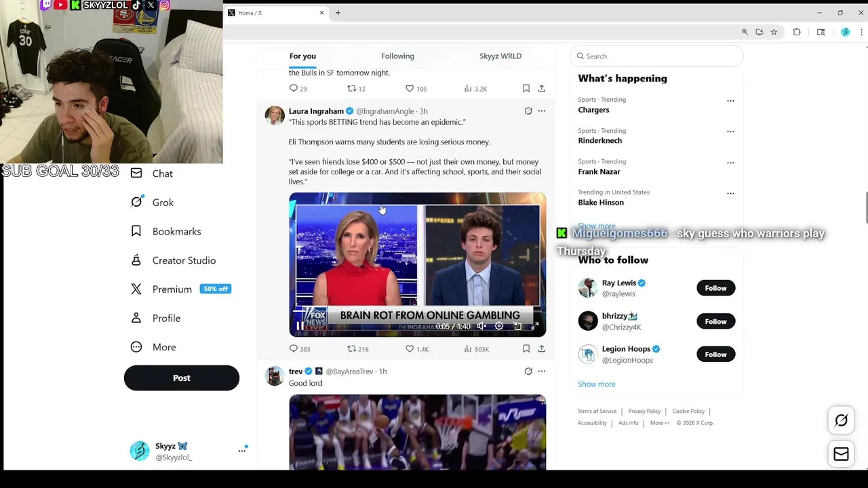Image resolution: width=868 pixels, height=488 pixels.
Task: Reply to Laura Ingraham's post
Action: tap(299, 349)
